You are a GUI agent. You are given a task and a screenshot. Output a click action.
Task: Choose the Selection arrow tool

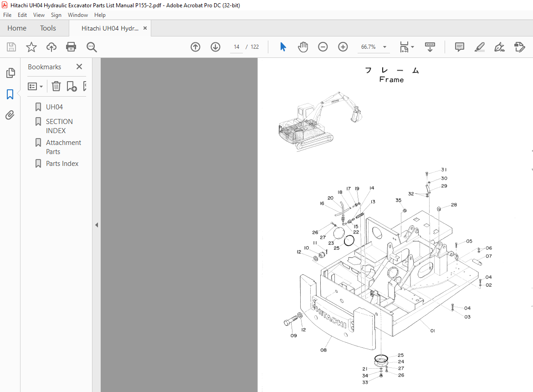click(283, 47)
